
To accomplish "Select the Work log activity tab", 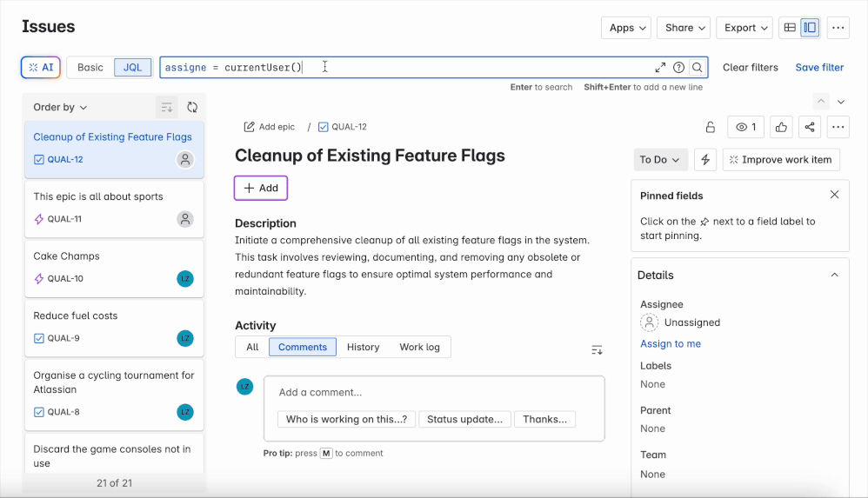I will point(419,347).
